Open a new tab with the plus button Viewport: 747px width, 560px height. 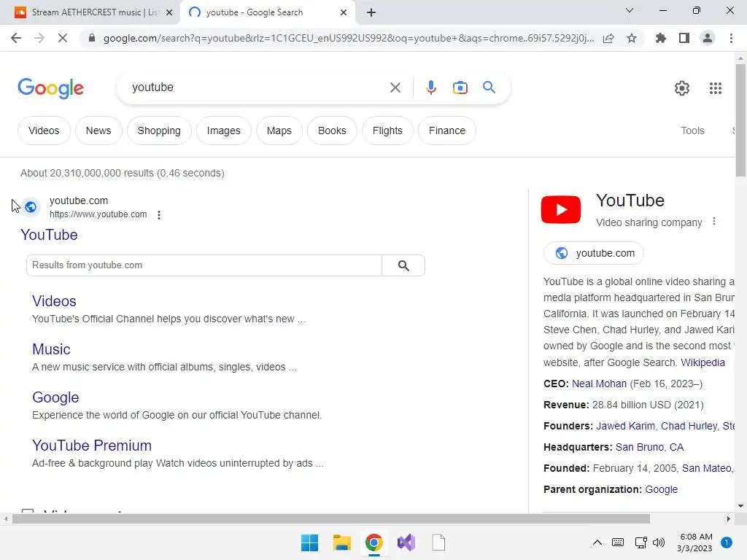(371, 12)
